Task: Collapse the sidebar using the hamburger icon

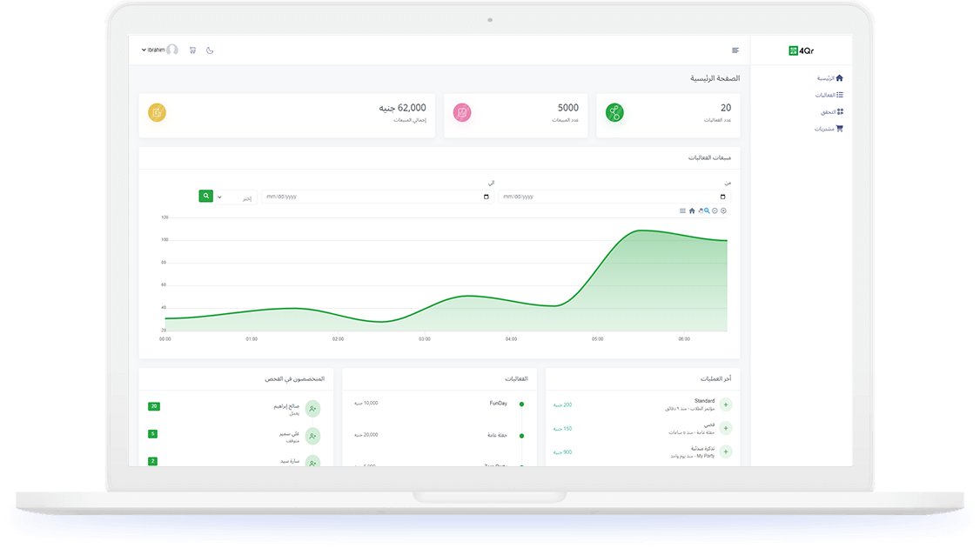Action: (735, 50)
